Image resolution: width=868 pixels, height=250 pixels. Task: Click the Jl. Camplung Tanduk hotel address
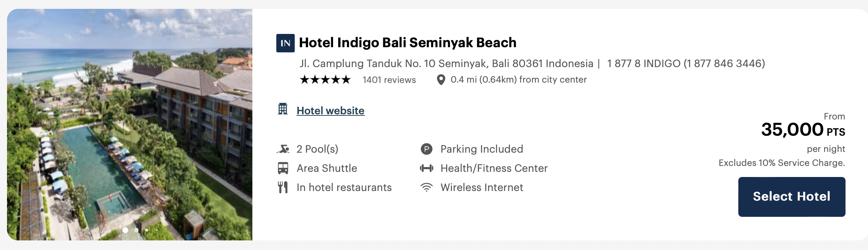coord(446,63)
